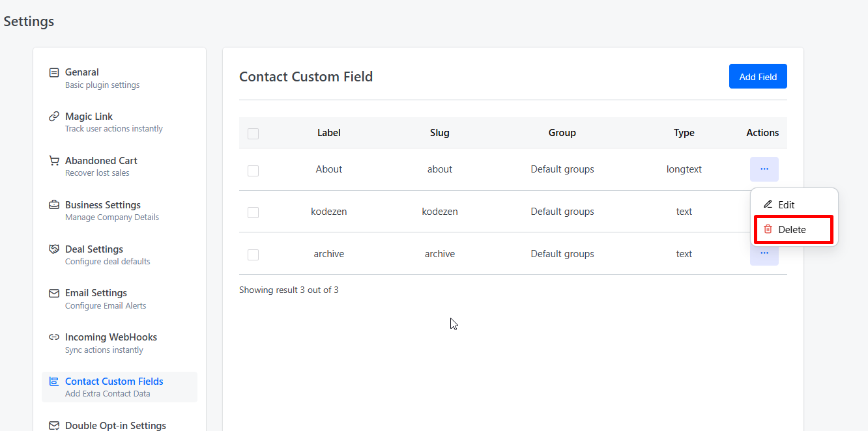Click the "About" label cell
Image resolution: width=868 pixels, height=431 pixels.
pyautogui.click(x=329, y=169)
